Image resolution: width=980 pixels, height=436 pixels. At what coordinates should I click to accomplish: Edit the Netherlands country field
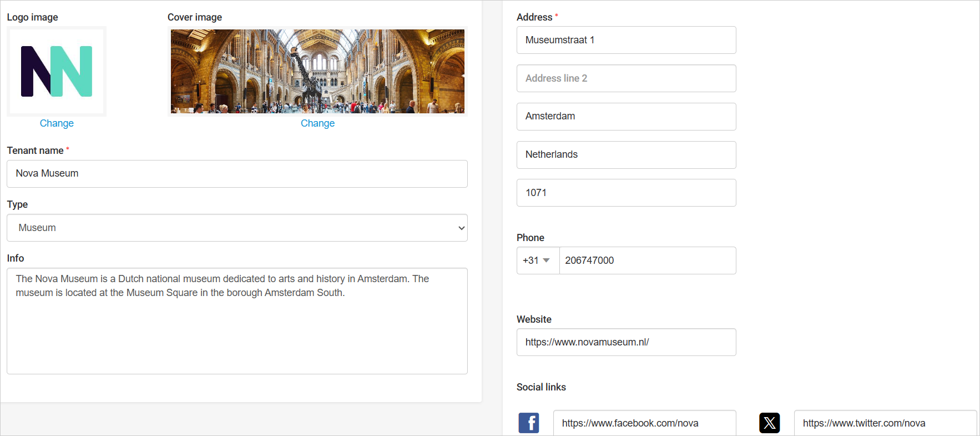point(626,155)
